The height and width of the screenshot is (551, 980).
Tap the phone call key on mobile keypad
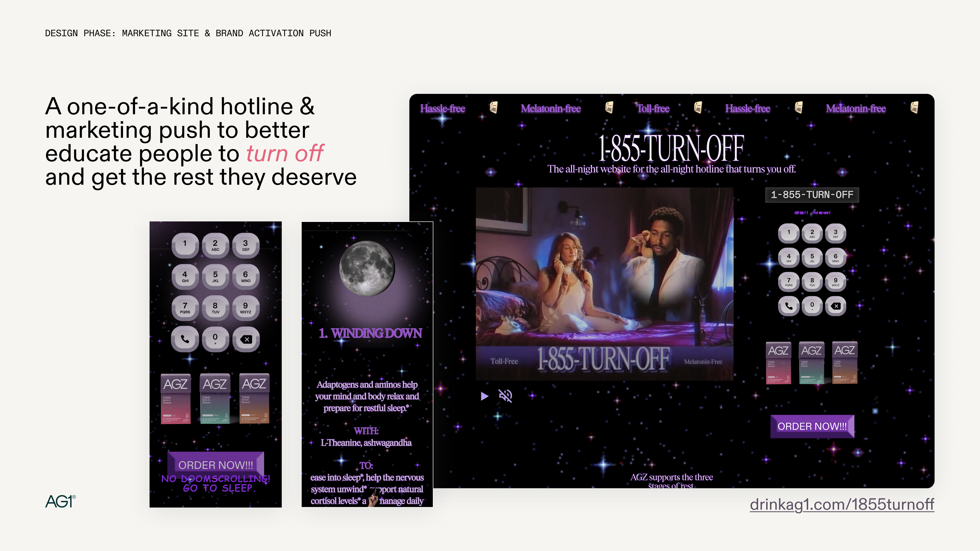(185, 339)
